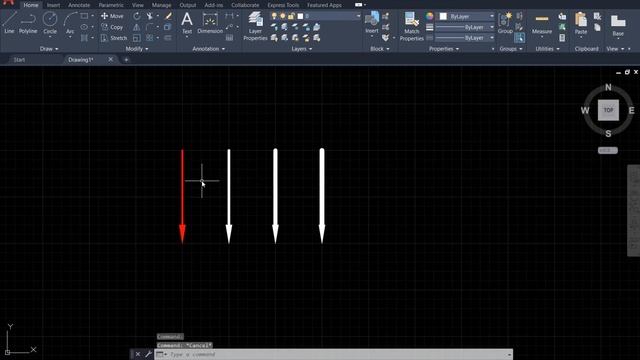The image size is (640, 360).
Task: Click the Base view button
Action: (x=618, y=25)
